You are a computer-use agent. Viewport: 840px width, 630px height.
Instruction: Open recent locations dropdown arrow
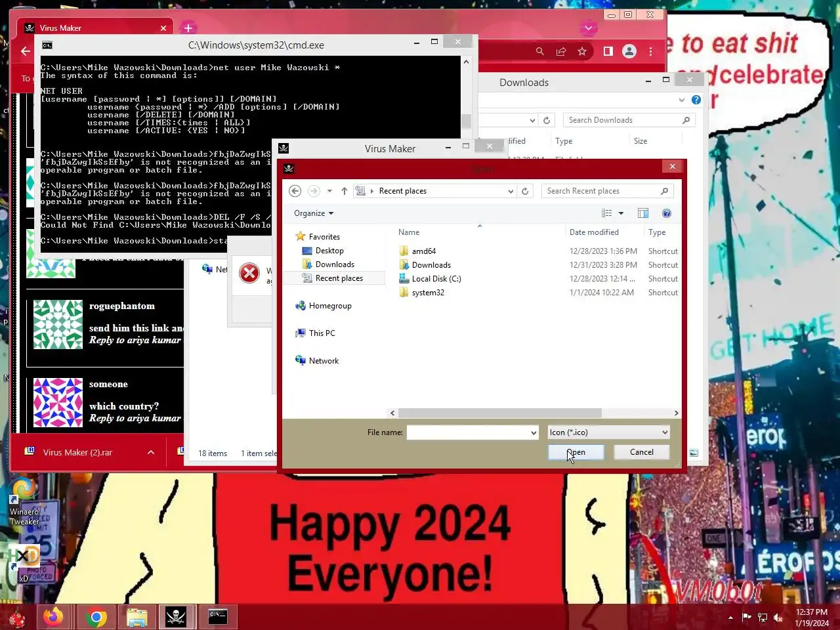coord(329,191)
